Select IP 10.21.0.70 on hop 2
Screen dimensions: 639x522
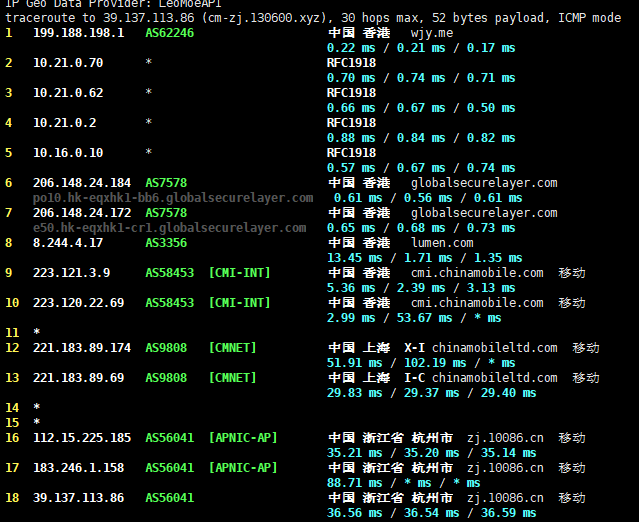(x=68, y=63)
